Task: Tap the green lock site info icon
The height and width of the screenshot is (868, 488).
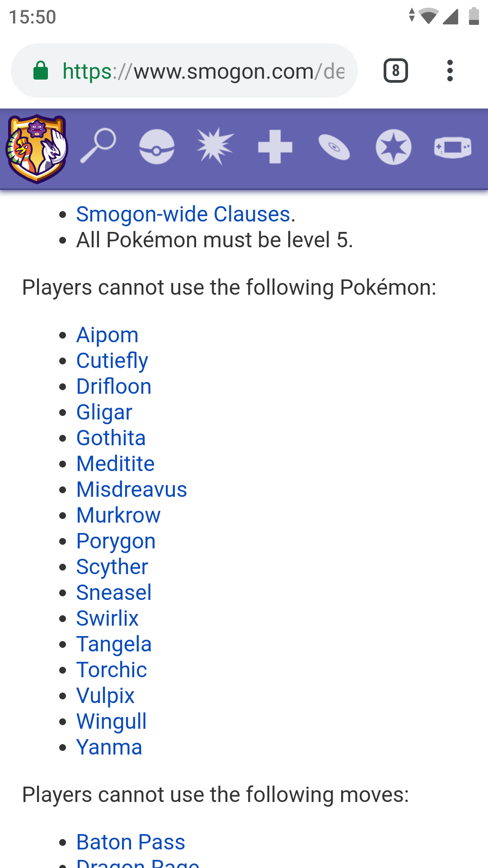Action: pyautogui.click(x=41, y=71)
